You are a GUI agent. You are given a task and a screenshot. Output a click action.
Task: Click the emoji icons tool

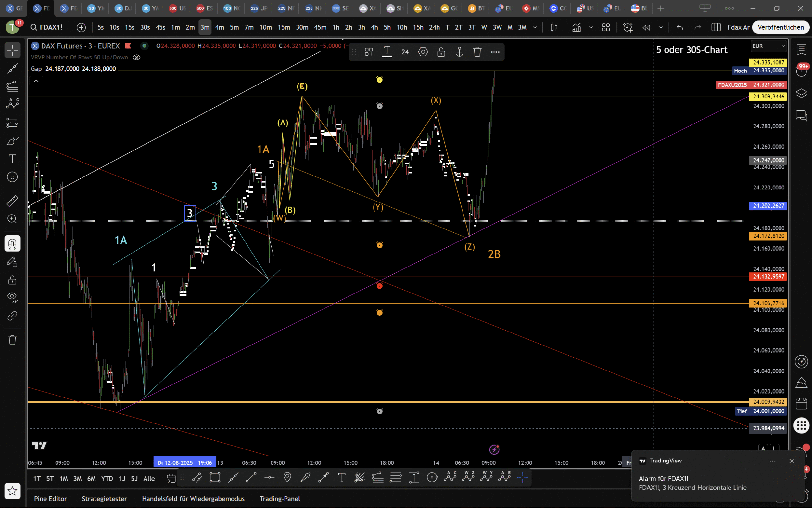pos(12,177)
